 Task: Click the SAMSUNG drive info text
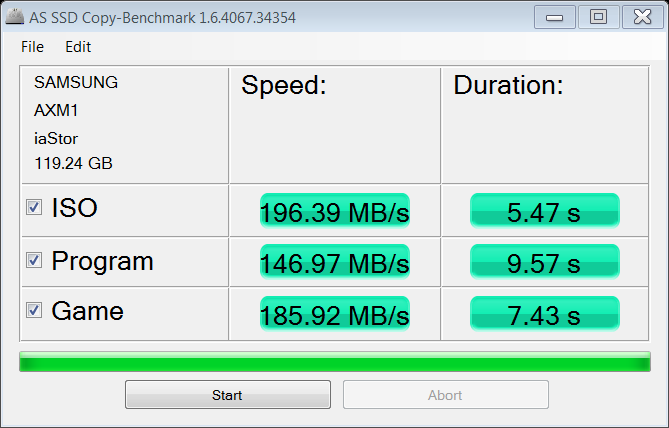click(76, 83)
